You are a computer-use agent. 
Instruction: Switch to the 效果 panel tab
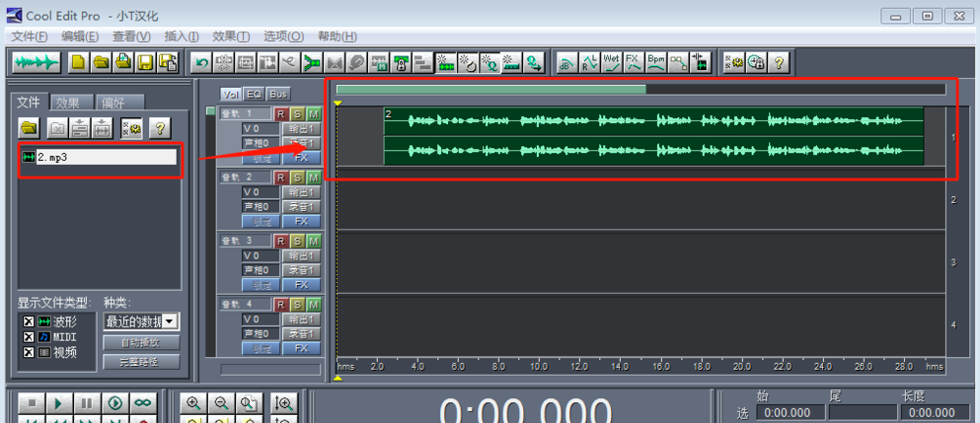[x=72, y=103]
